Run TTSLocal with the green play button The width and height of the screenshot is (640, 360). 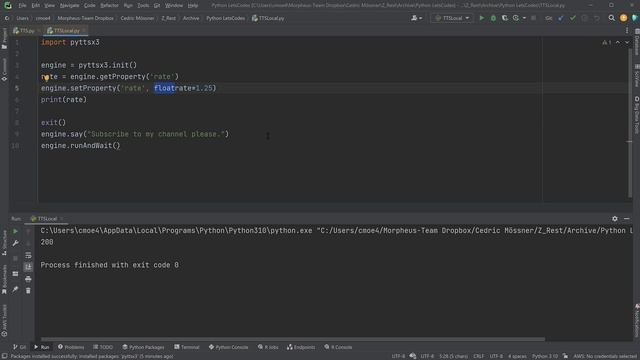(482, 18)
